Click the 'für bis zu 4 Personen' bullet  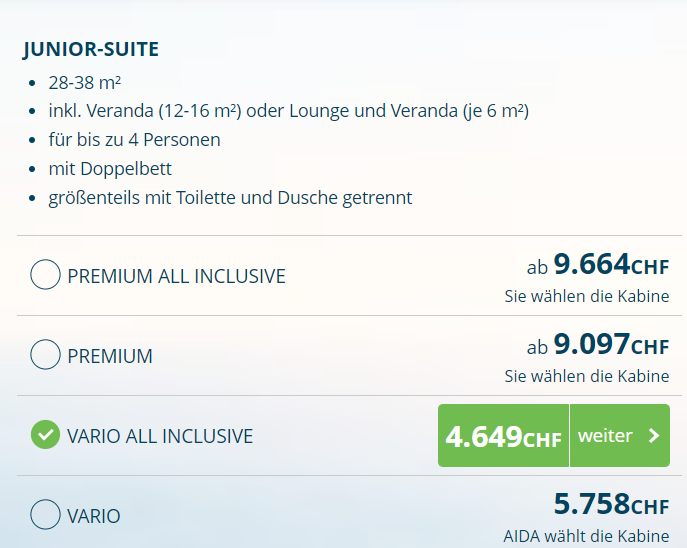click(x=134, y=139)
